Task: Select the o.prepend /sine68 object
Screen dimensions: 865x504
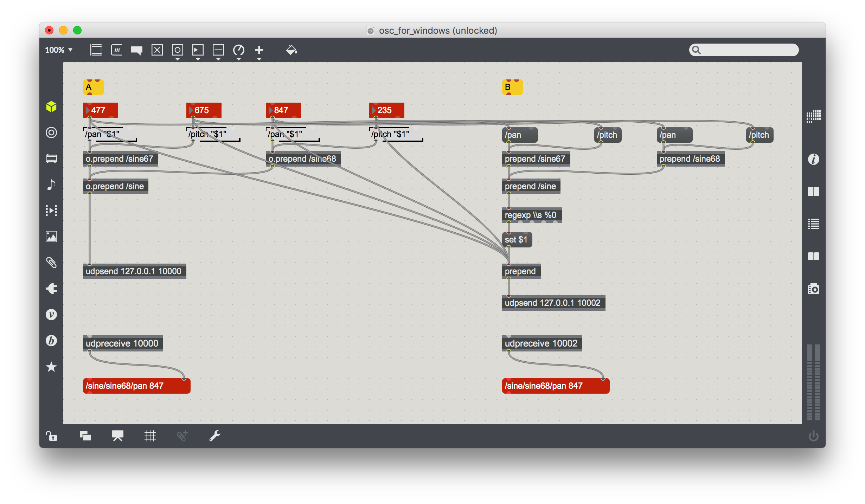Action: (x=303, y=159)
